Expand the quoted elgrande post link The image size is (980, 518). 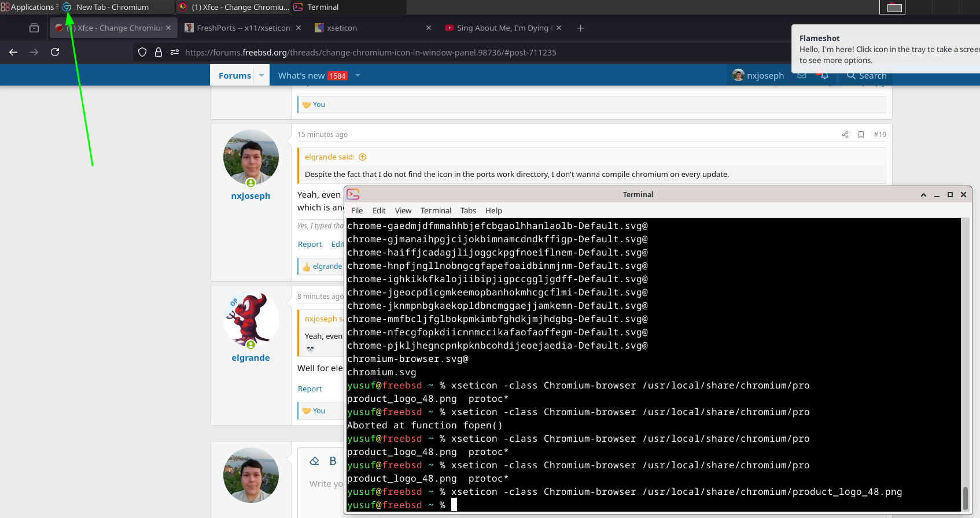click(x=363, y=157)
